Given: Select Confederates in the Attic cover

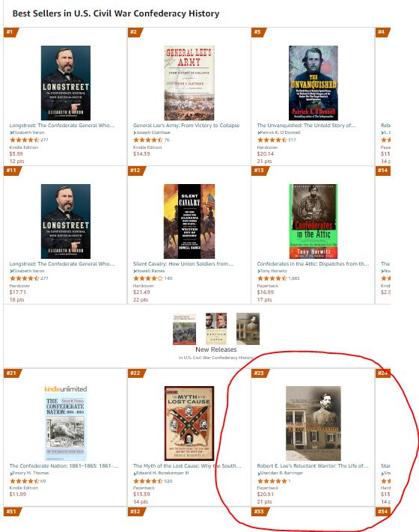Looking at the screenshot, I should coord(314,221).
